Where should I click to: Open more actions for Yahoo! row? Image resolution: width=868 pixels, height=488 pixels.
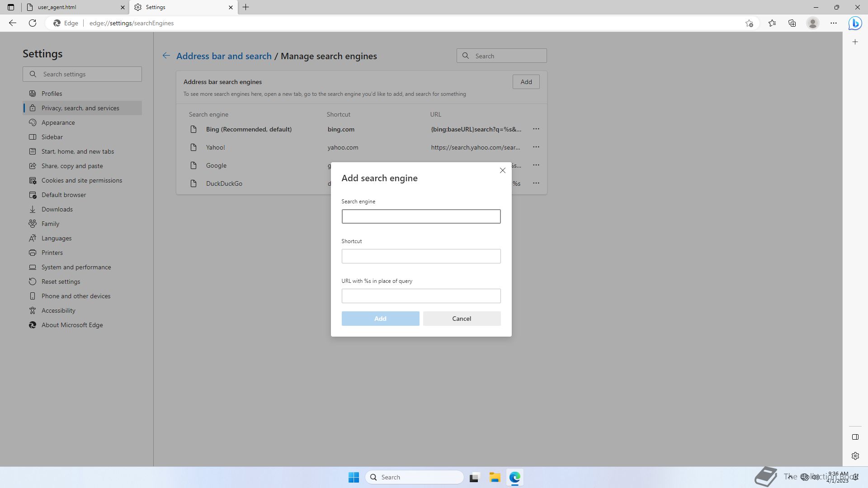click(x=536, y=147)
